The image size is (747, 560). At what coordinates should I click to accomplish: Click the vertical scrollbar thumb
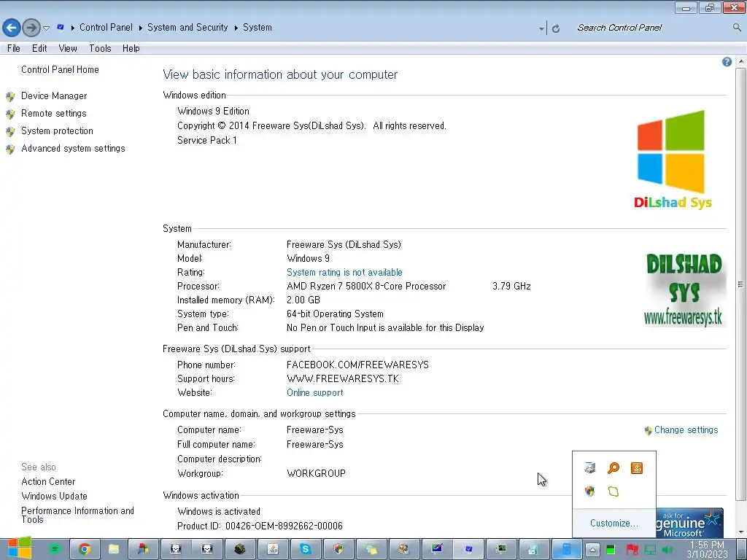740,284
